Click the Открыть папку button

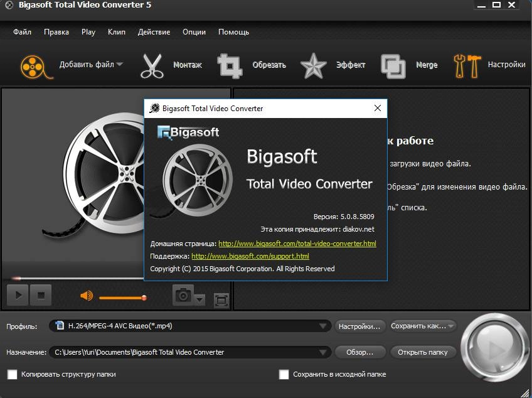(x=423, y=353)
